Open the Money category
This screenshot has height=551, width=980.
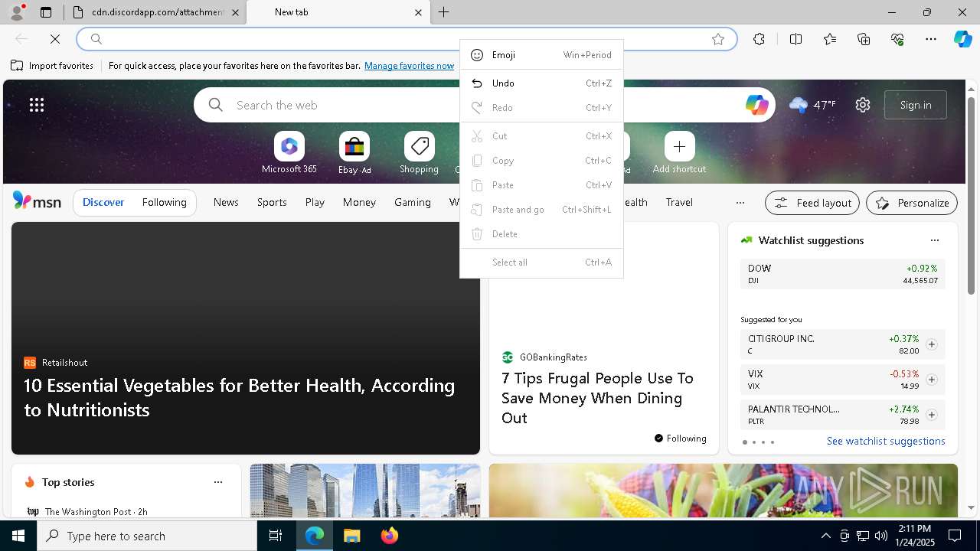click(x=359, y=202)
